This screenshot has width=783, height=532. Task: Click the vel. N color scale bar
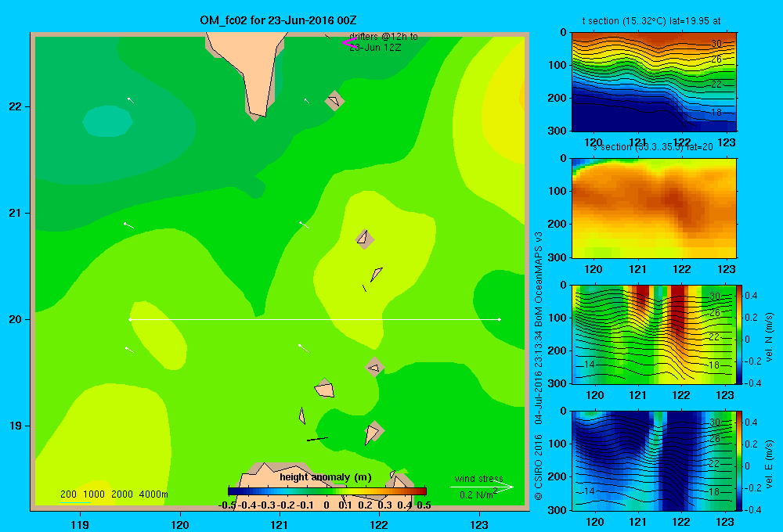[739, 334]
